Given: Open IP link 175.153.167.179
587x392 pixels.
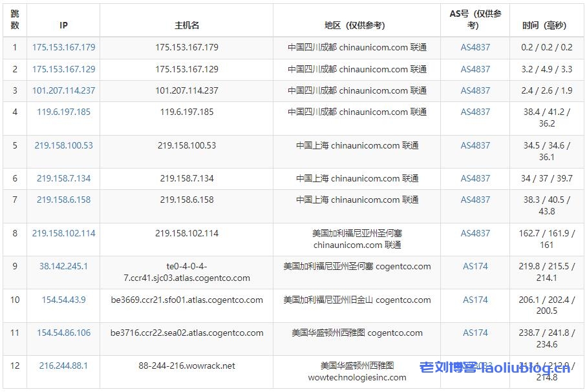Looking at the screenshot, I should 63,47.
